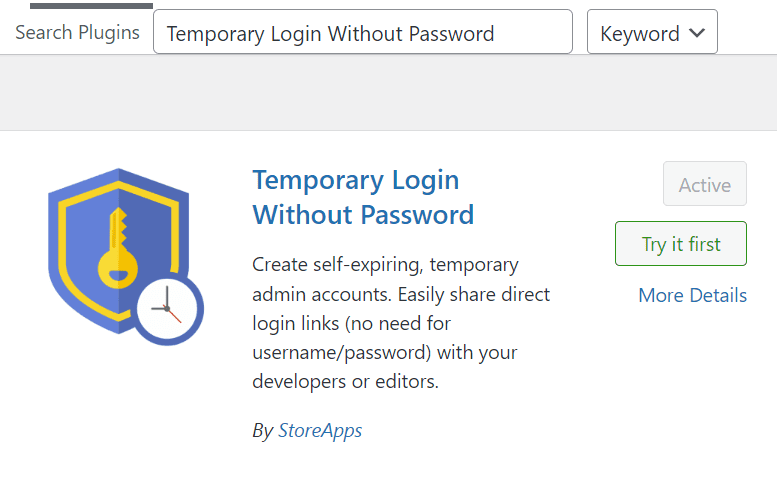Visit the StoreApps author link
This screenshot has width=777, height=487.
(x=320, y=430)
